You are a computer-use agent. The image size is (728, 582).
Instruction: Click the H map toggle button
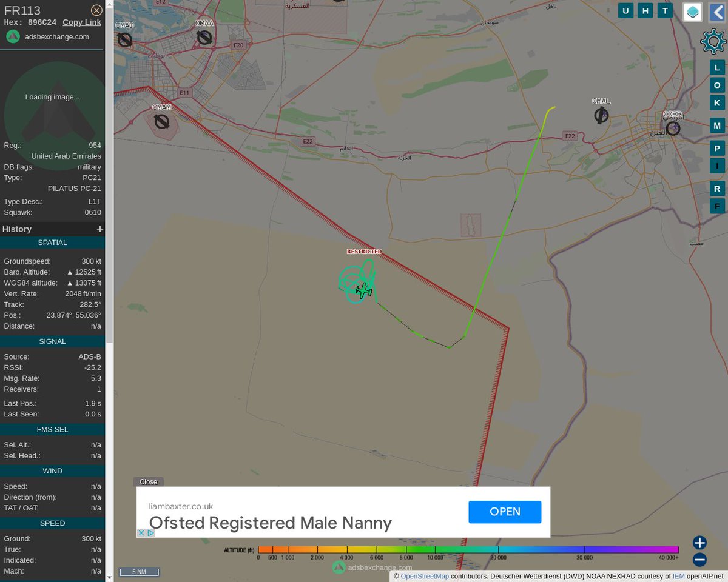pos(645,10)
